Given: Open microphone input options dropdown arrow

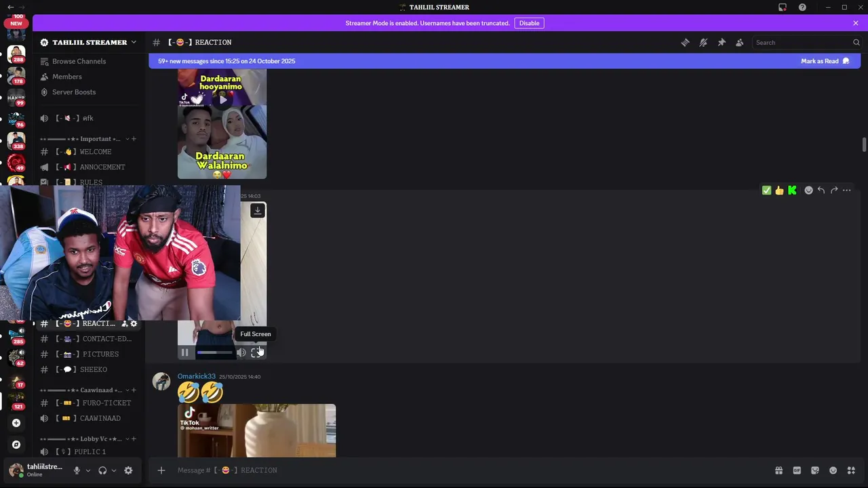Looking at the screenshot, I should (87, 470).
